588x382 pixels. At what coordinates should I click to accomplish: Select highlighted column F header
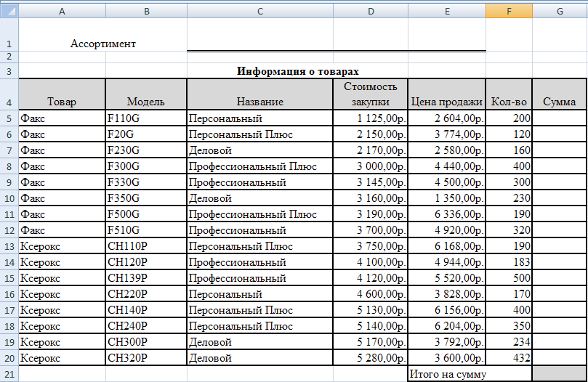pyautogui.click(x=509, y=11)
